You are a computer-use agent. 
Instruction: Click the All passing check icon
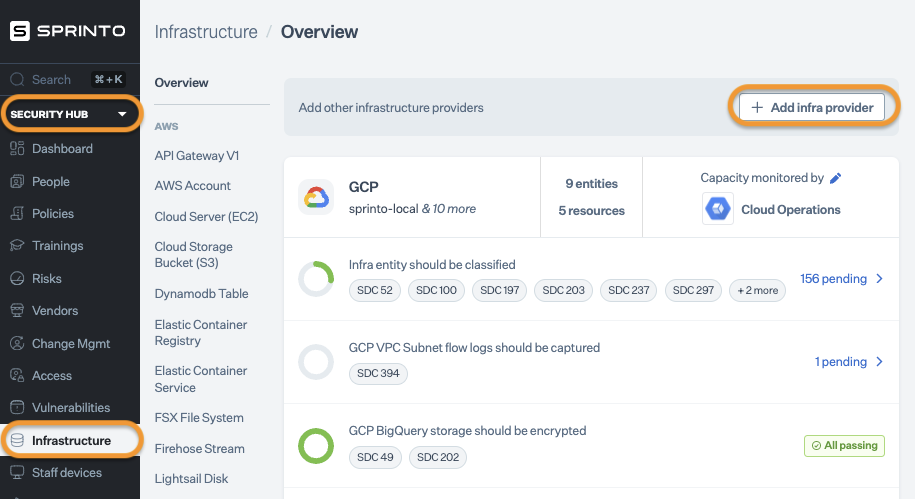click(x=816, y=446)
